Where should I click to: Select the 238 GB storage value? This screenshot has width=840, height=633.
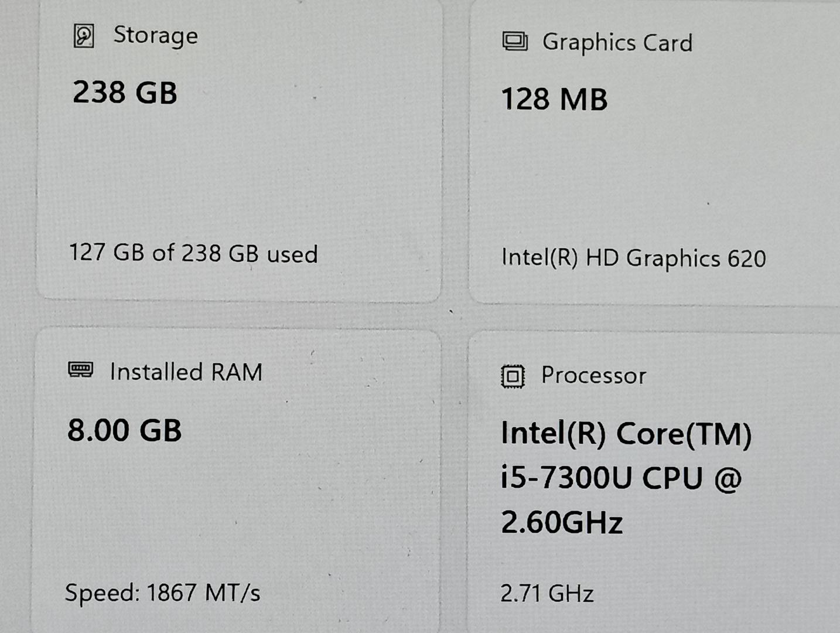125,93
